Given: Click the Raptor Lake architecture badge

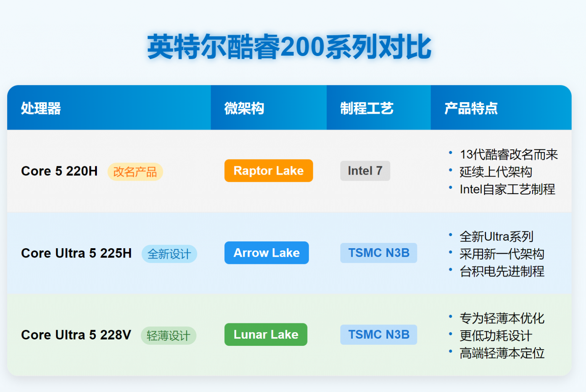Looking at the screenshot, I should (x=269, y=171).
